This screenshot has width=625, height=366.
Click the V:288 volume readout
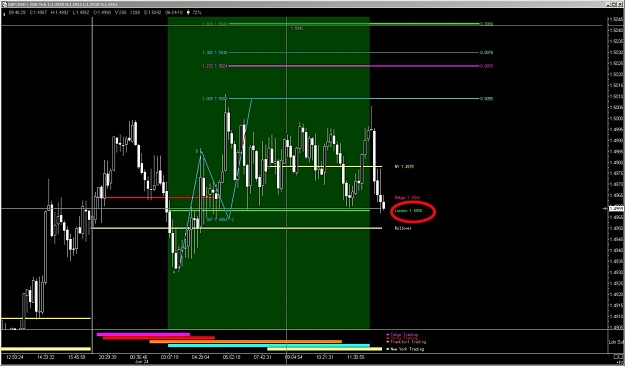coord(121,12)
